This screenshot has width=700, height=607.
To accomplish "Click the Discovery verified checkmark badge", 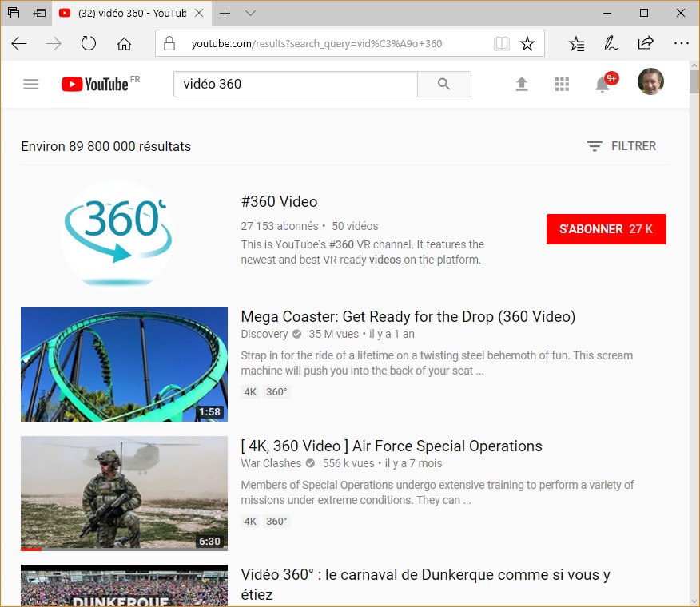I will click(297, 334).
